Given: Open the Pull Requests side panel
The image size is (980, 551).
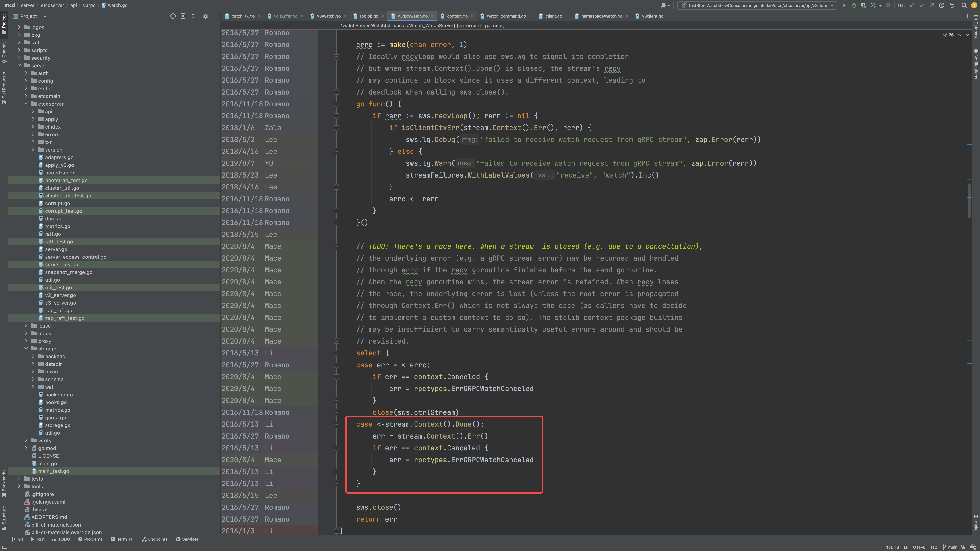Looking at the screenshot, I should [4, 88].
